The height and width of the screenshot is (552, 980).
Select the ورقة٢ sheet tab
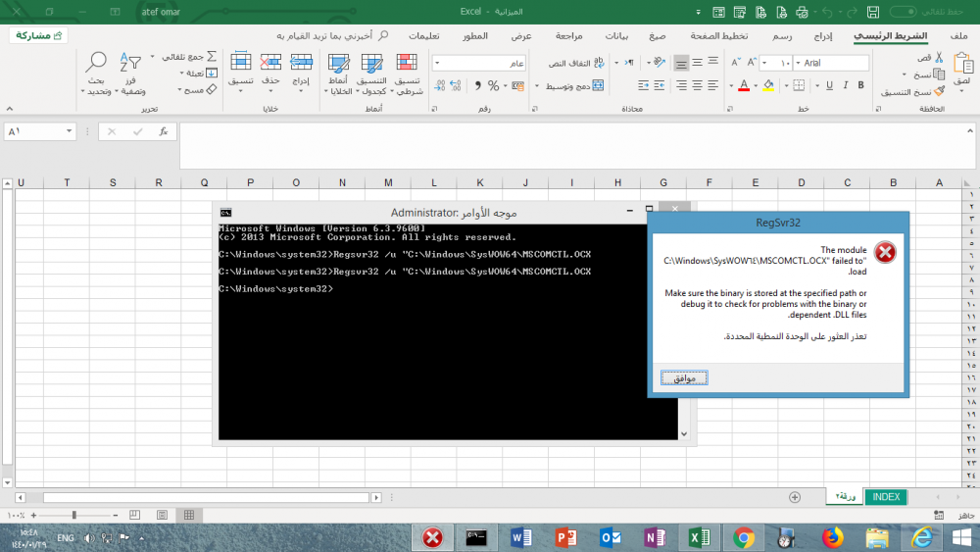(845, 496)
